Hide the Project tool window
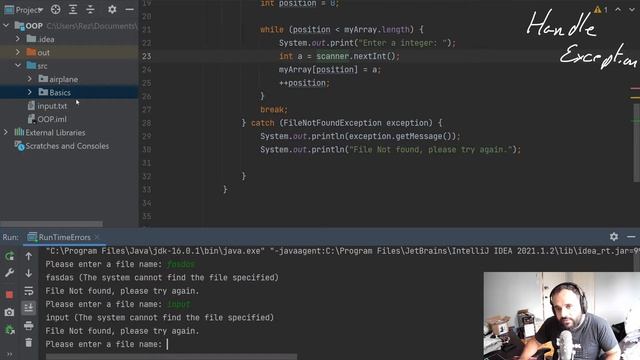 pos(129,9)
